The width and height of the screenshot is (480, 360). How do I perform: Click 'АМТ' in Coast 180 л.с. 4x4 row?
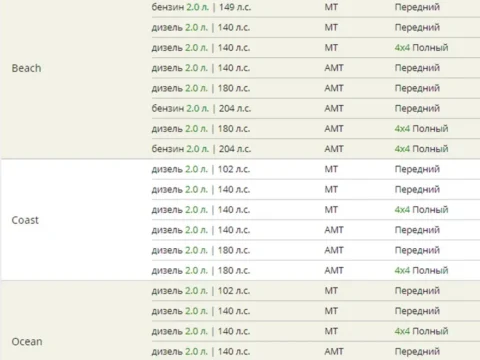334,270
